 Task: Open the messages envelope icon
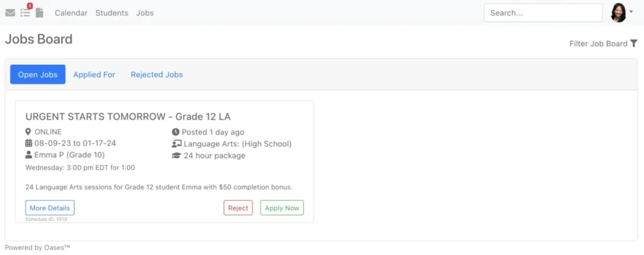tap(10, 13)
